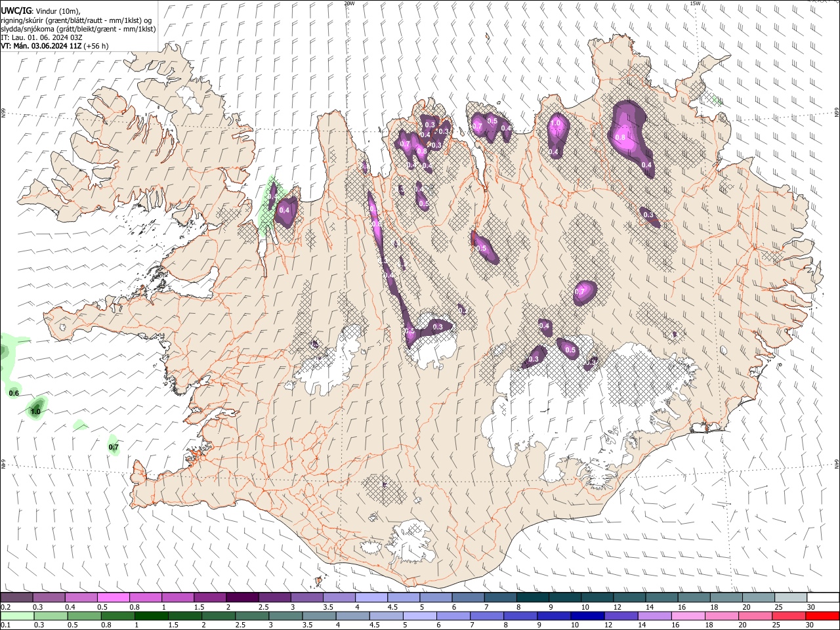
Task: Click the purple '1.0' snow value in the north
Action: [555, 123]
